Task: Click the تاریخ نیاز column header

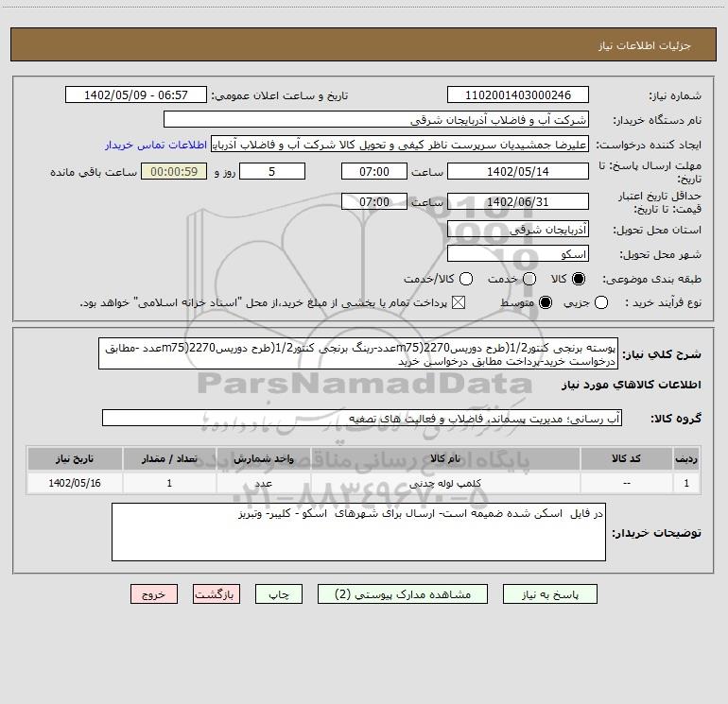Action: 75,458
